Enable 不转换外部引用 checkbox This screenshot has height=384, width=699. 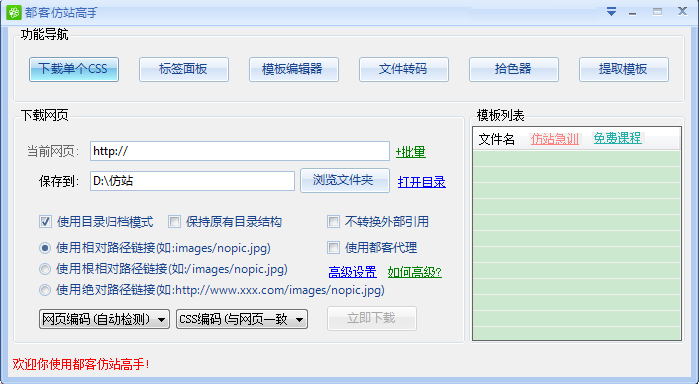pos(333,222)
